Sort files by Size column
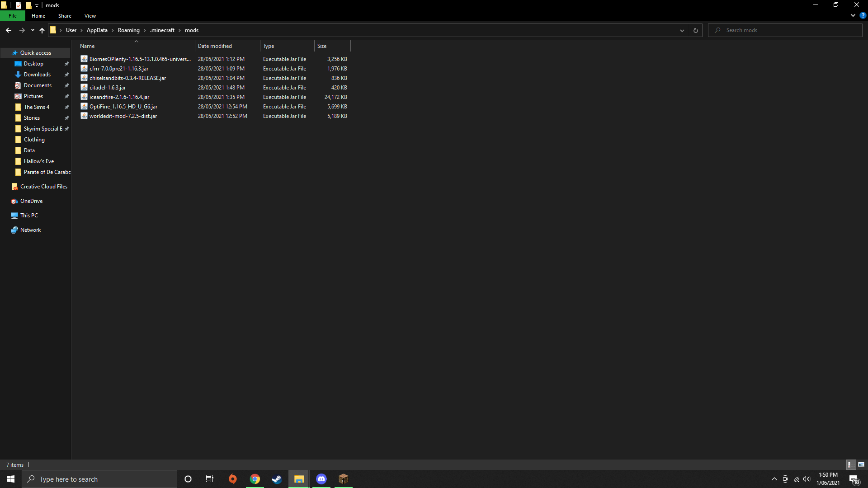 332,46
